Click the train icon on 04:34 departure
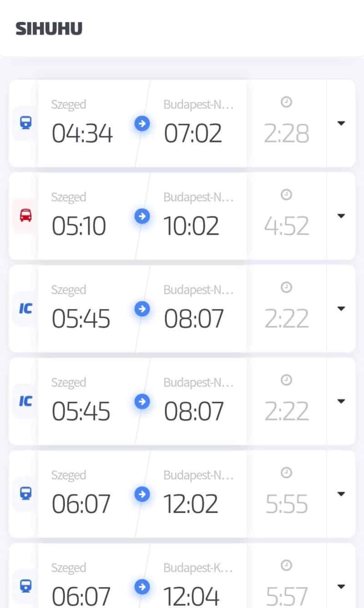 point(25,123)
